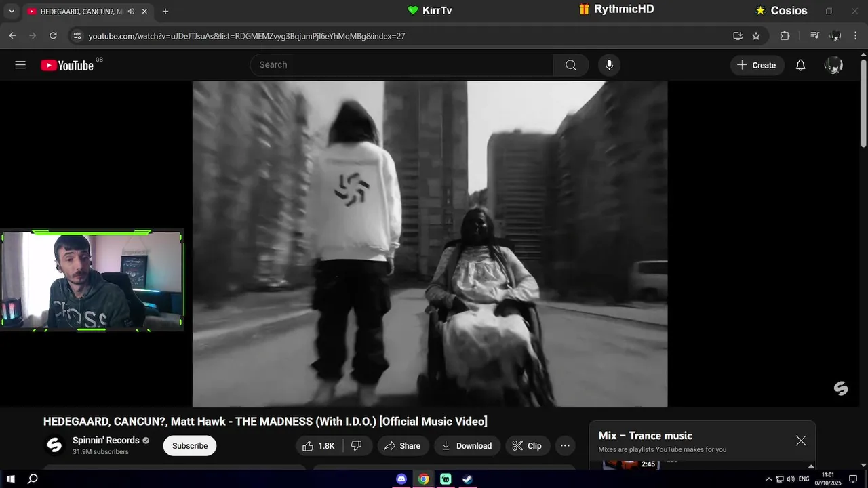The height and width of the screenshot is (488, 868).
Task: Go back in browser history
Action: (x=12, y=36)
